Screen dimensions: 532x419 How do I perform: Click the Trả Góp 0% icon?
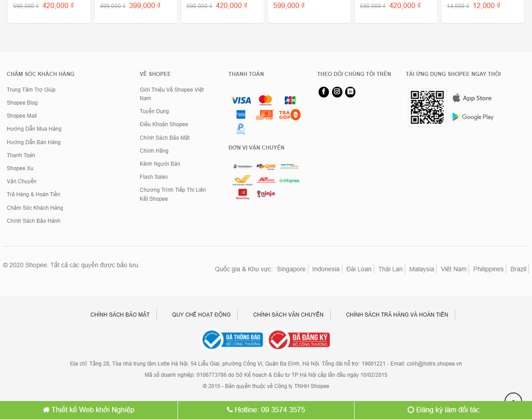click(x=290, y=114)
